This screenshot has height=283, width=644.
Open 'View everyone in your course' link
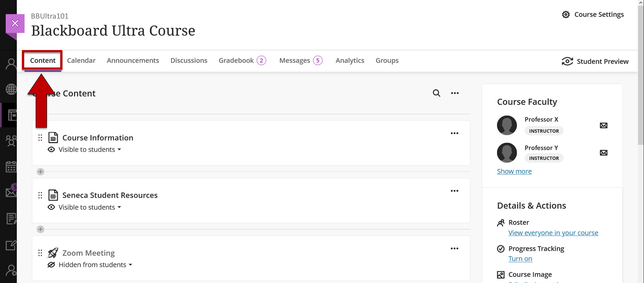[x=553, y=233]
